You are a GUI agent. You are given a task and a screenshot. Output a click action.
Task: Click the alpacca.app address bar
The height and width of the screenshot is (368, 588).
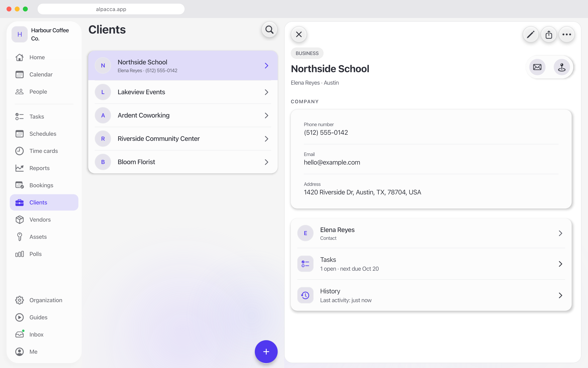(x=111, y=9)
